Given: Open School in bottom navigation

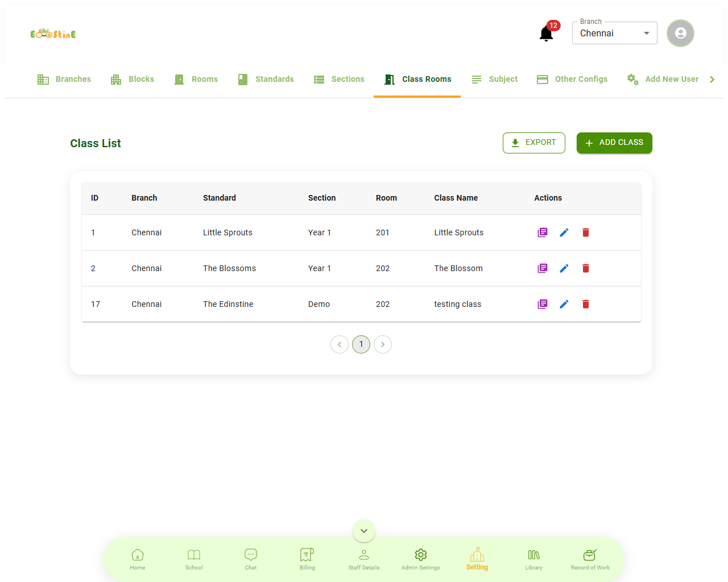Looking at the screenshot, I should coord(194,559).
